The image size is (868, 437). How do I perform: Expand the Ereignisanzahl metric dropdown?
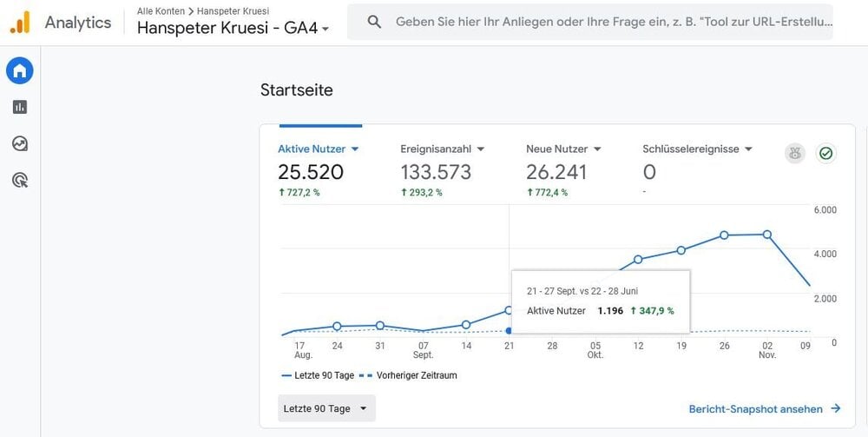tap(481, 149)
